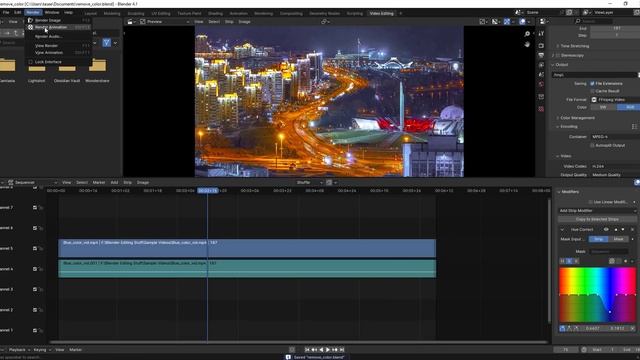Collapse the Hue Correct modifier

(562, 230)
